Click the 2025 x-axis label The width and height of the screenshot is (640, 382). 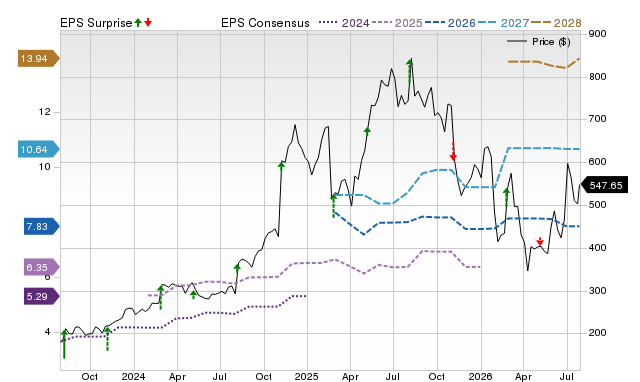point(307,376)
